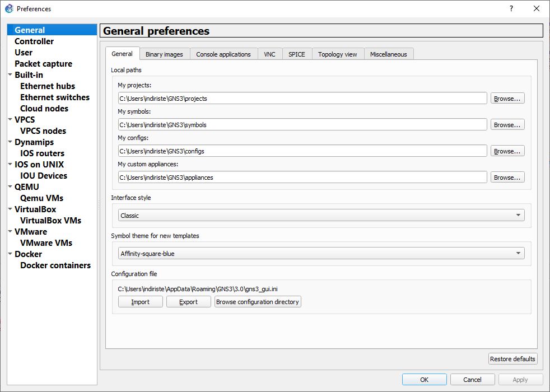Select the QEMU tree item
Screen dimensions: 550x392
coord(27,187)
